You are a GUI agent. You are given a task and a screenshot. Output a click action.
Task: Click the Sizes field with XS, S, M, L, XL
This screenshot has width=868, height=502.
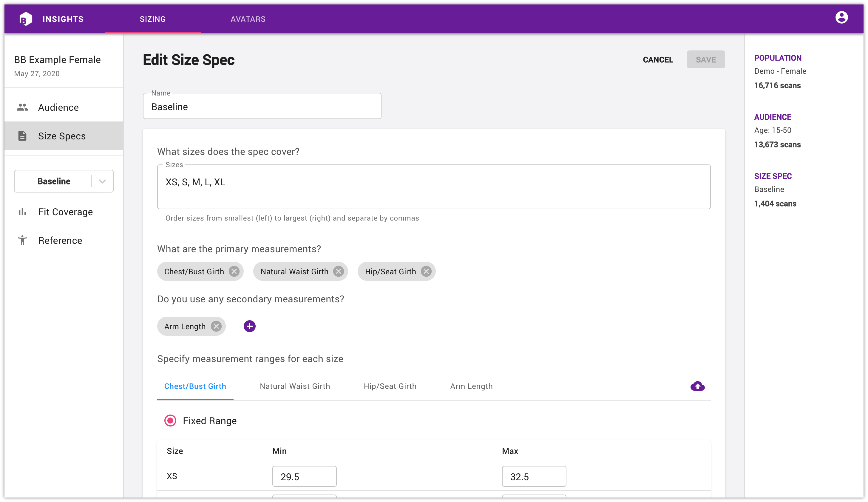(x=434, y=187)
